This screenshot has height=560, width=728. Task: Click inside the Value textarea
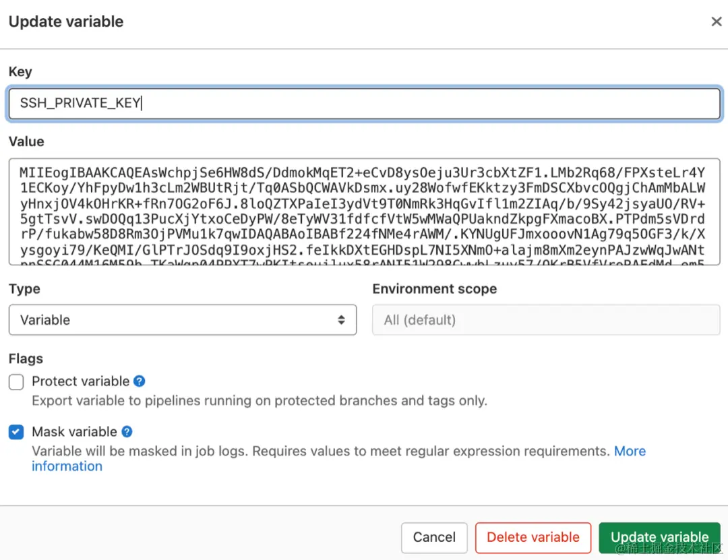click(365, 212)
